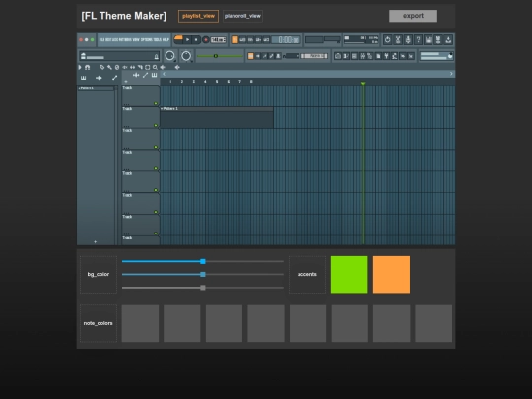Click the bottom gray bg_color slider handle
532x399 pixels.
203,288
